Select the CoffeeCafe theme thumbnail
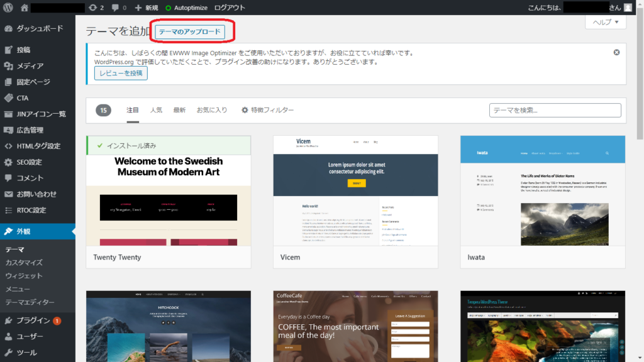 (356, 326)
